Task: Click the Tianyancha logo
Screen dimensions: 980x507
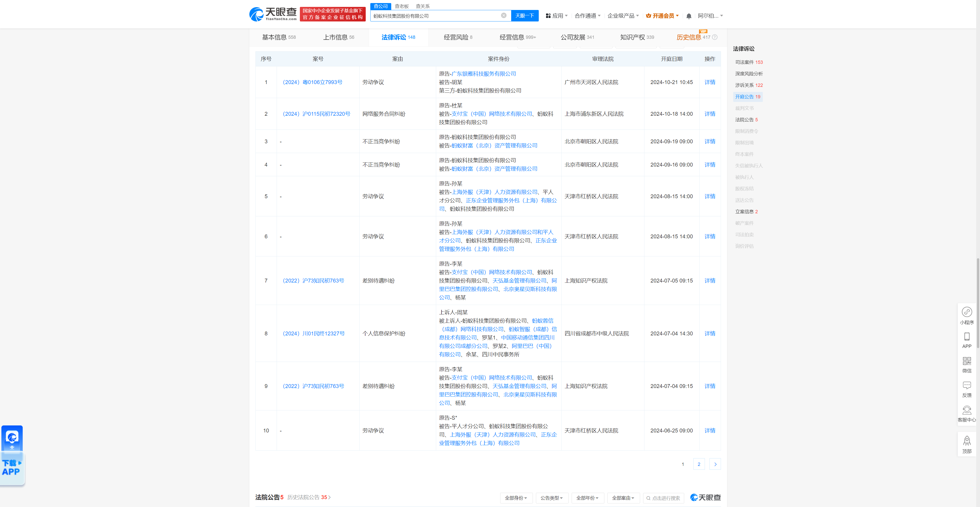Action: (x=273, y=14)
